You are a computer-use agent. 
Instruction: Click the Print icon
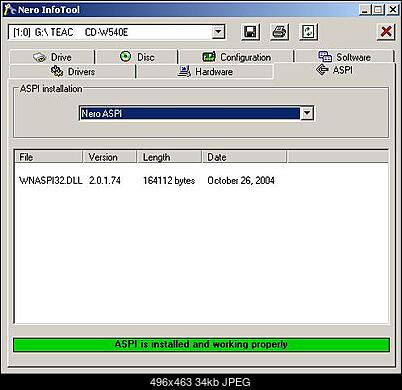click(x=279, y=32)
